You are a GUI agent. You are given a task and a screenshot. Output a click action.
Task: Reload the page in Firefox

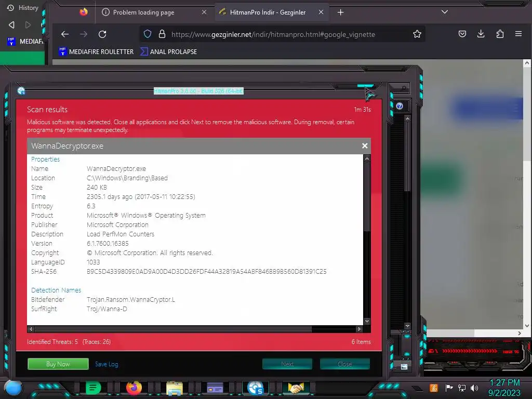(x=102, y=34)
